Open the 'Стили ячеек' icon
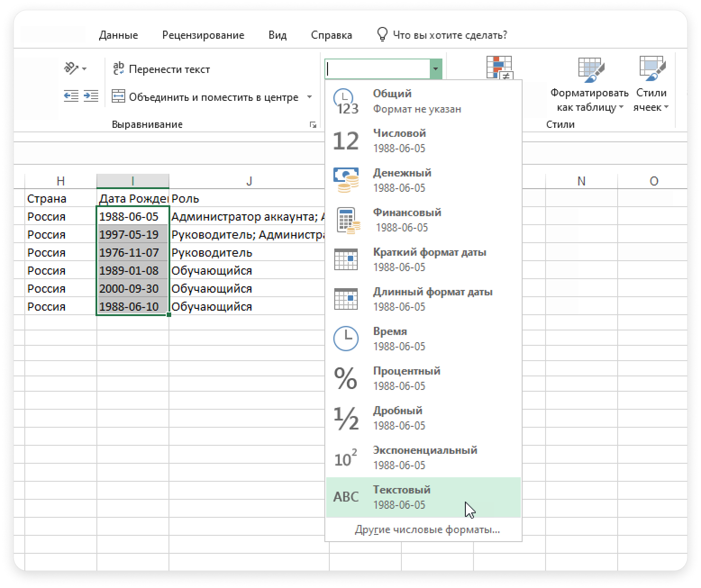This screenshot has height=588, width=701. (x=652, y=69)
